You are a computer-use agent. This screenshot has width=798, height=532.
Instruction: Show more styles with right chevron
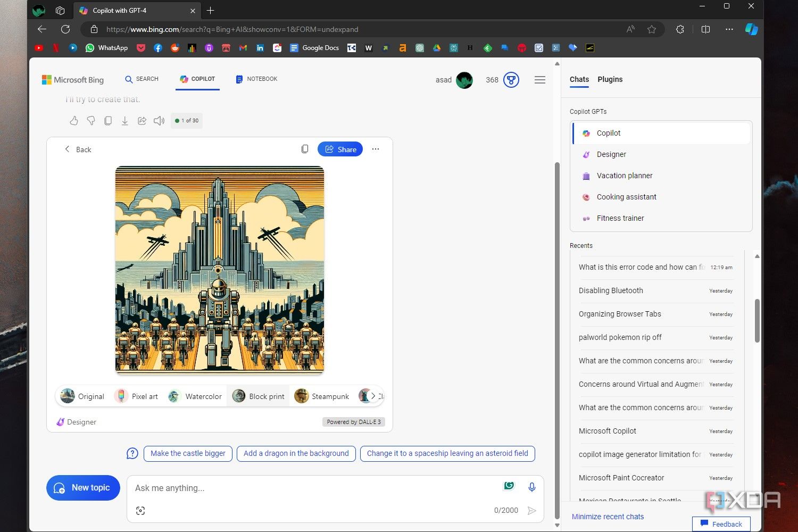coord(373,396)
